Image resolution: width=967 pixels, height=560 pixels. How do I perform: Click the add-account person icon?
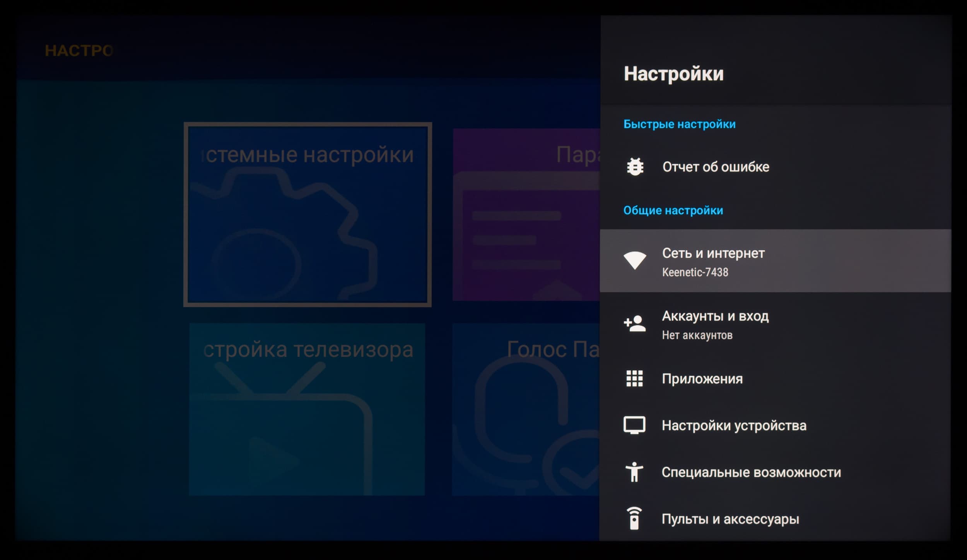tap(635, 323)
